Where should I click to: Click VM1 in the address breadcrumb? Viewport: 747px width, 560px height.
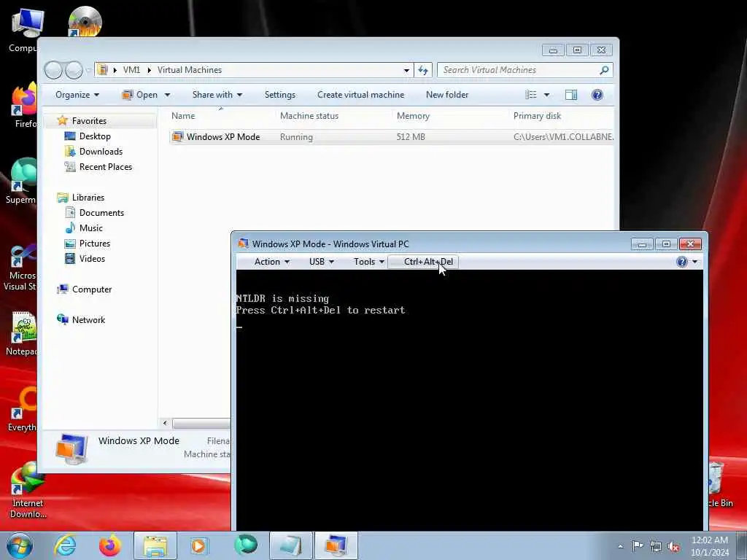[x=131, y=70]
